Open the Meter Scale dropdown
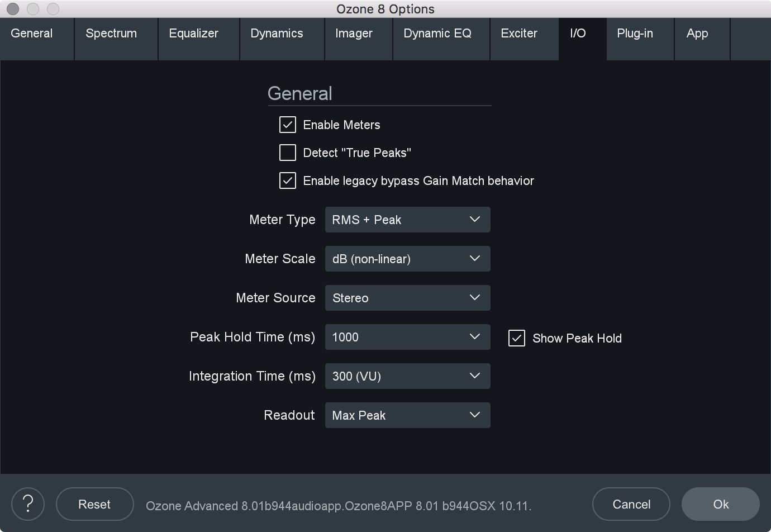Screen dimensions: 771x532 tap(408, 259)
